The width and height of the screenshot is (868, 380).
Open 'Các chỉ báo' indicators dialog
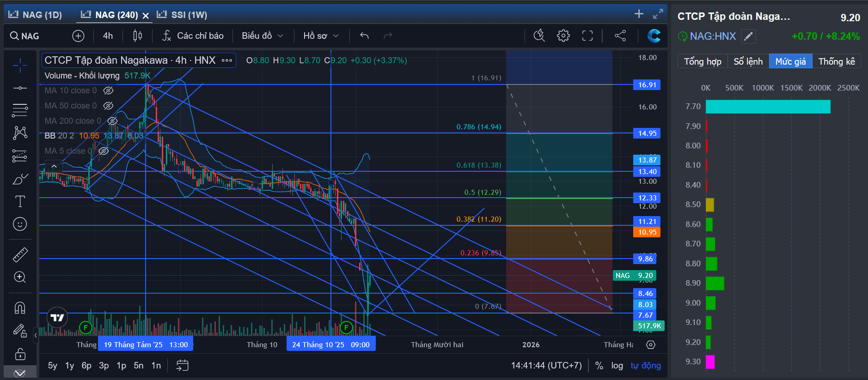coord(193,36)
